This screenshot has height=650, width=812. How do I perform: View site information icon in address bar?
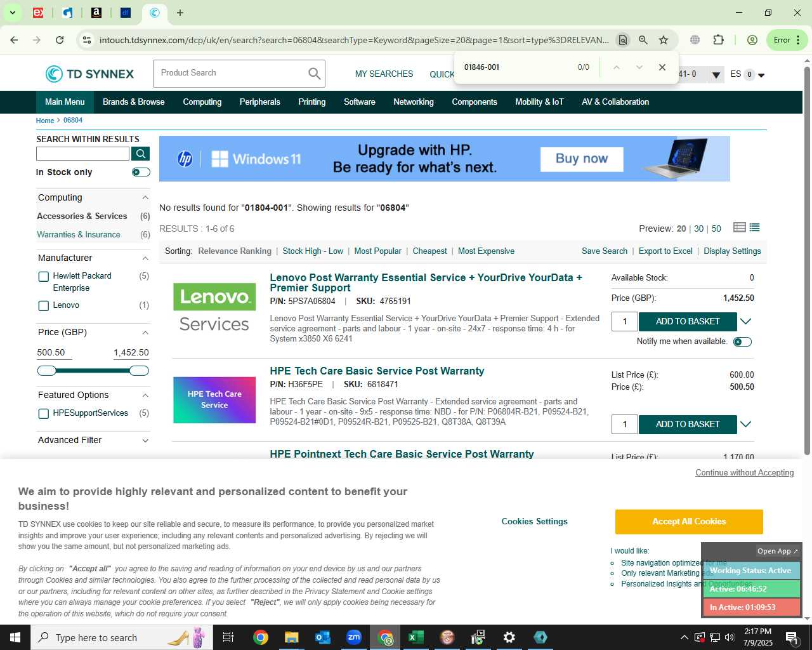pyautogui.click(x=87, y=40)
